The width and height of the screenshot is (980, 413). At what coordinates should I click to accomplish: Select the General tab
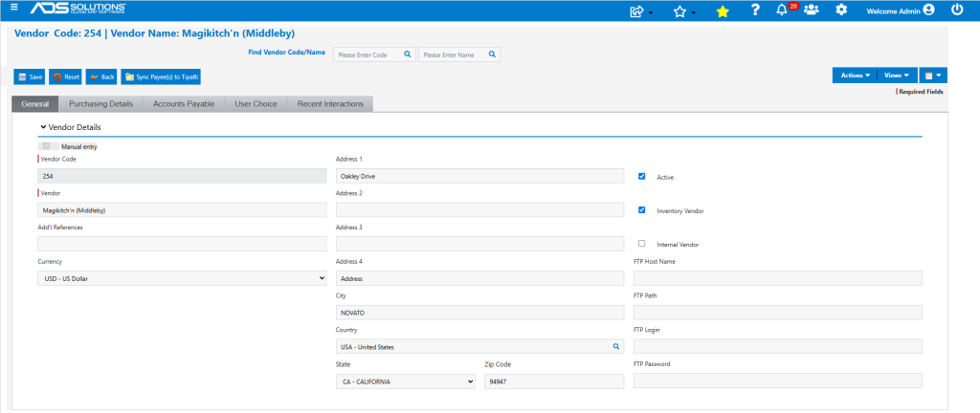[x=35, y=104]
